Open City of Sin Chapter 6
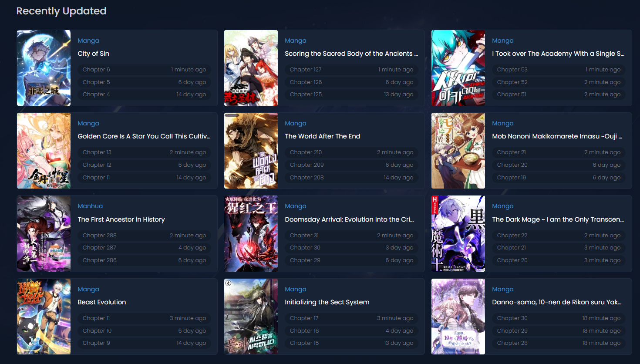 click(x=96, y=70)
